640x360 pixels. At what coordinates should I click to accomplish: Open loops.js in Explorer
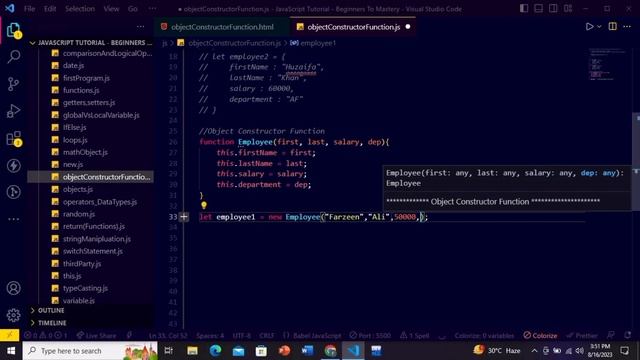[x=75, y=140]
